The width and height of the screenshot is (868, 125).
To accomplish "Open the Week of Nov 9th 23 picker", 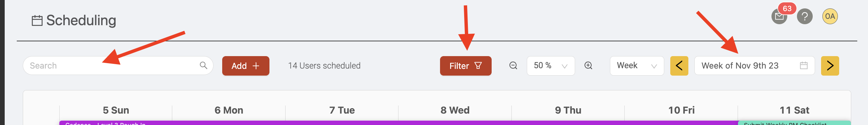I will click(754, 66).
